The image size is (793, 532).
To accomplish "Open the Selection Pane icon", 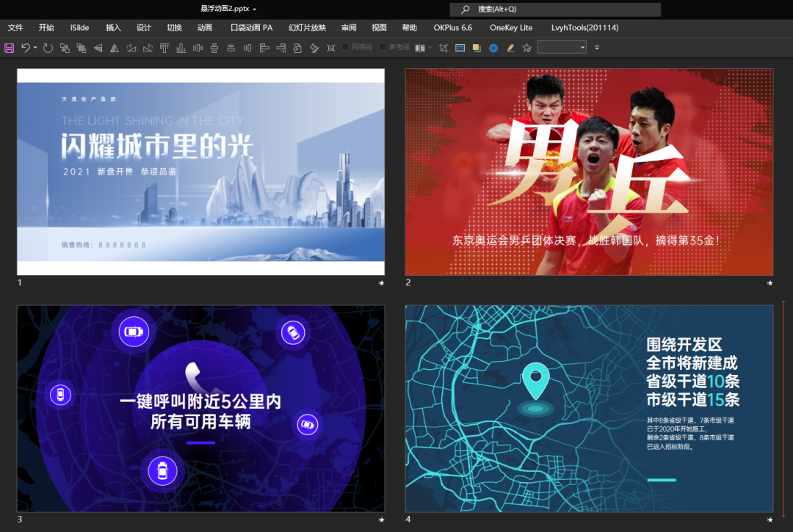I will [x=460, y=48].
